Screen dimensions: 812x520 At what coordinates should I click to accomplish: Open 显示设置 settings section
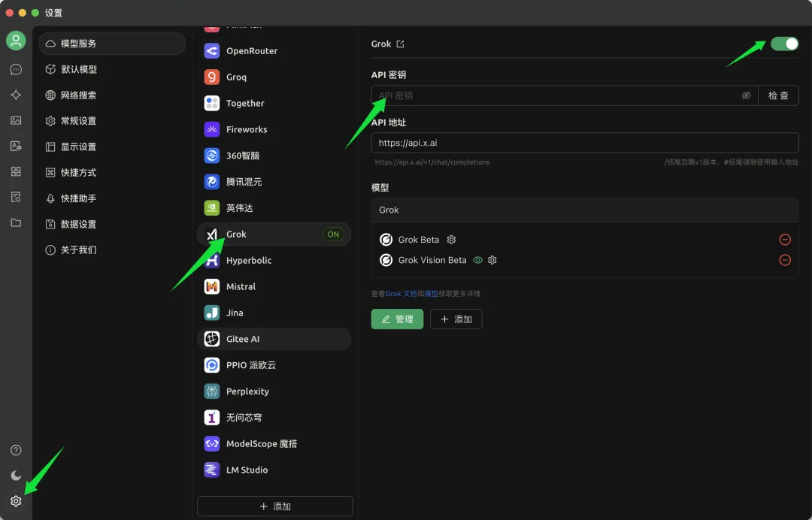112,147
